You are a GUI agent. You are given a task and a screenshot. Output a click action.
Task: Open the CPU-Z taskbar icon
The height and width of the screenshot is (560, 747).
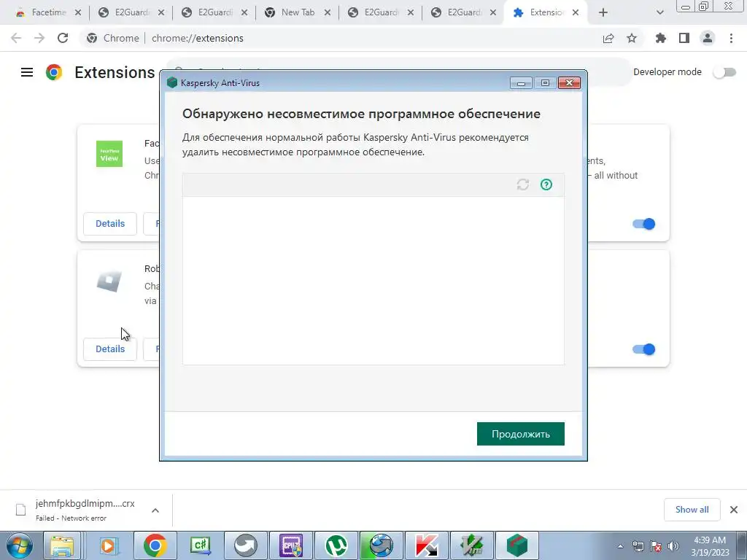pyautogui.click(x=290, y=545)
